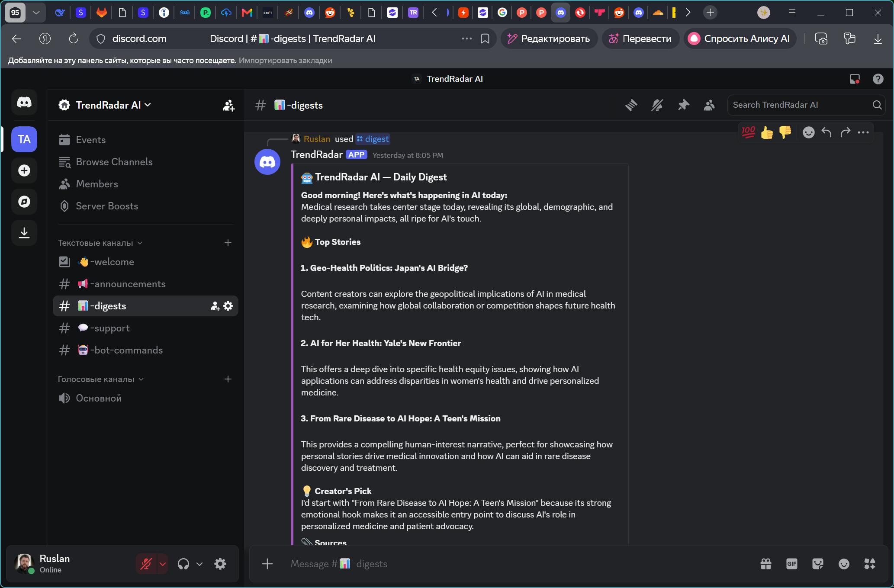Open apps launcher icon in message bar
The height and width of the screenshot is (588, 894).
click(x=870, y=564)
